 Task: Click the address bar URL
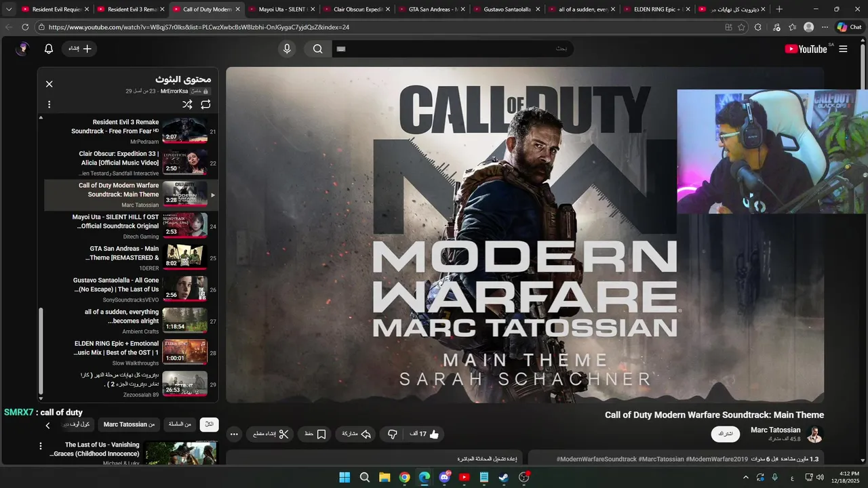coord(199,27)
